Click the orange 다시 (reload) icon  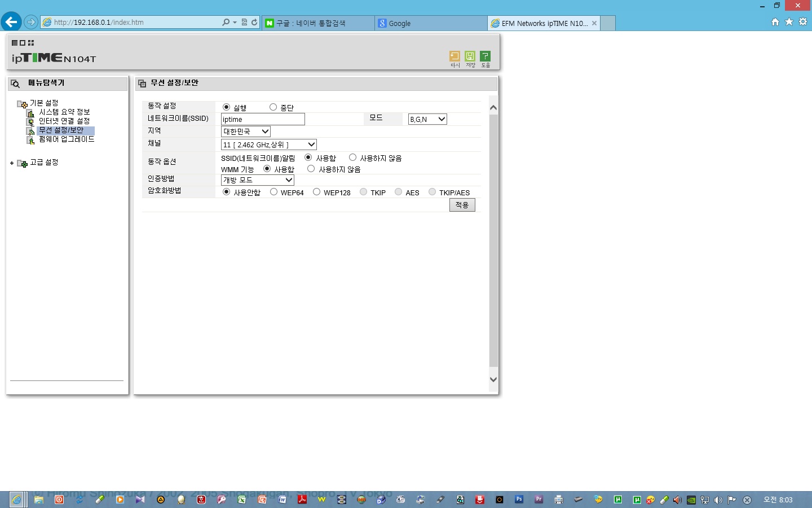pos(454,56)
